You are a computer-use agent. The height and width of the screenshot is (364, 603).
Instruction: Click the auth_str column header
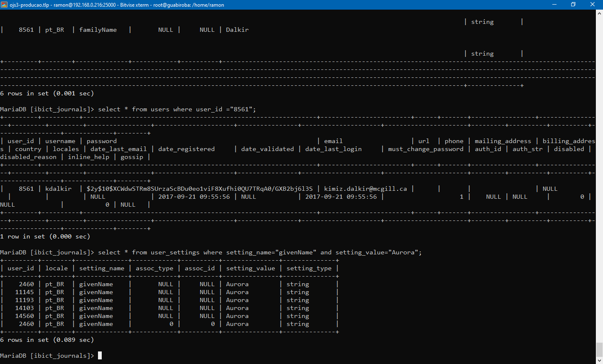(x=528, y=149)
